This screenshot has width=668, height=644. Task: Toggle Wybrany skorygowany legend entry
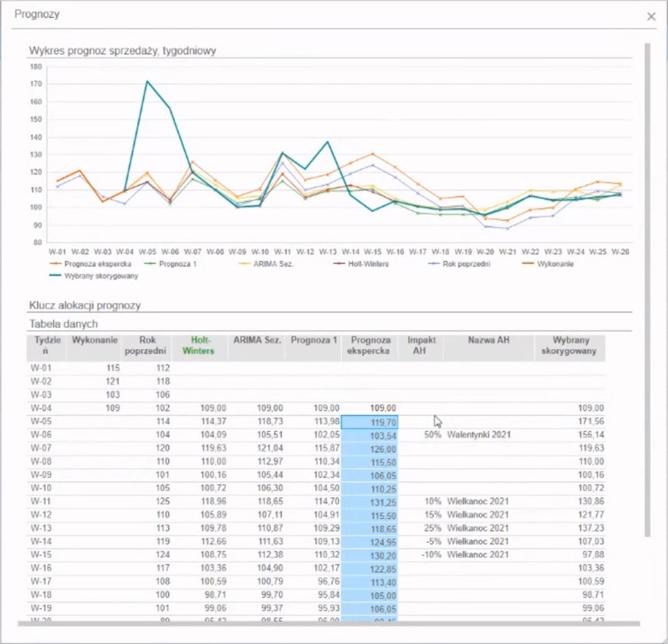point(101,276)
